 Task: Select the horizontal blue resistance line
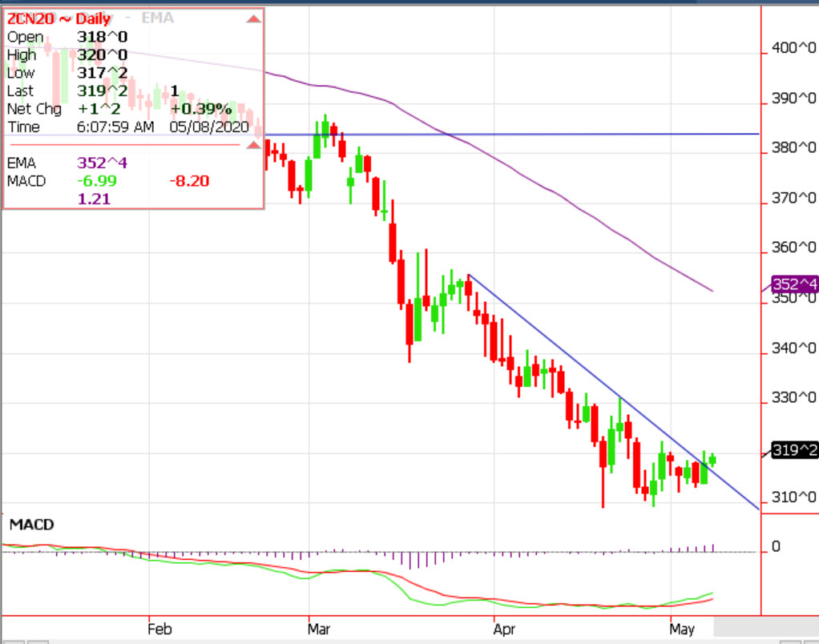[561, 134]
